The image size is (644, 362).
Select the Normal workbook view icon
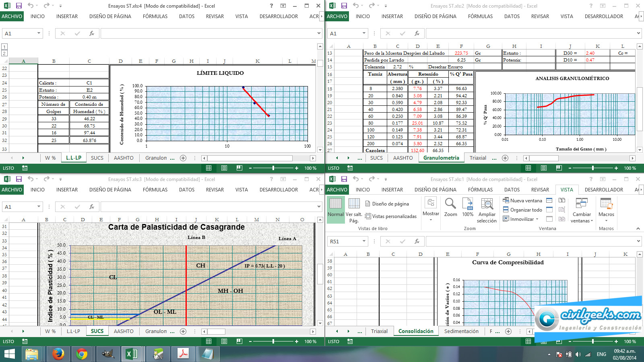pos(335,207)
